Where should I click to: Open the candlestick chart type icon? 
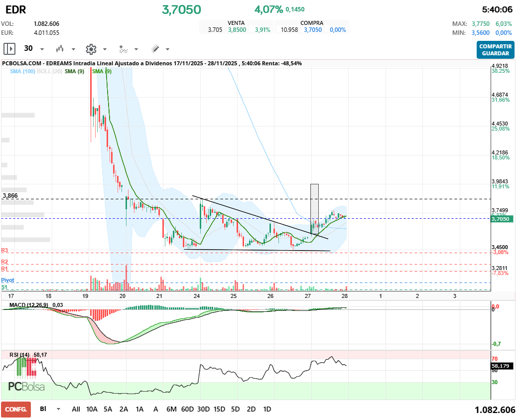[60, 49]
